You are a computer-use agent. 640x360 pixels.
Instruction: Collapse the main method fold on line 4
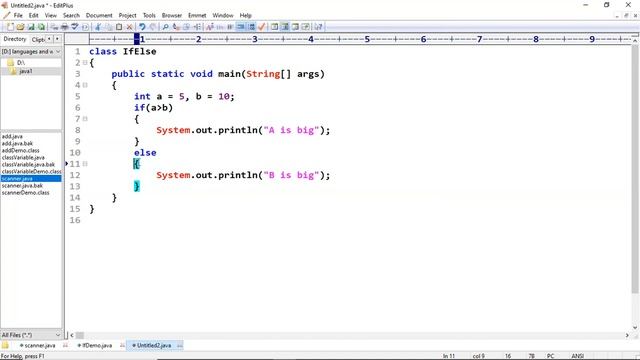click(x=85, y=85)
